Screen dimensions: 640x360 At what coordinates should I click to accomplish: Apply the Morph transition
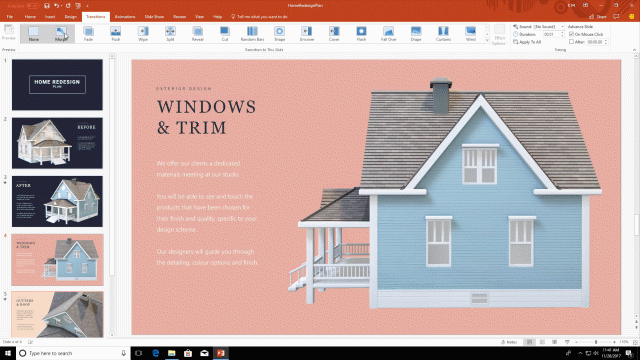click(61, 33)
